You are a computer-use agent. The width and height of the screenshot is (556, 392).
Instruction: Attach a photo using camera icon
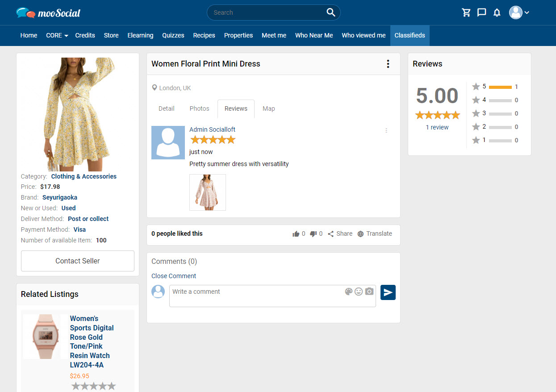point(369,292)
